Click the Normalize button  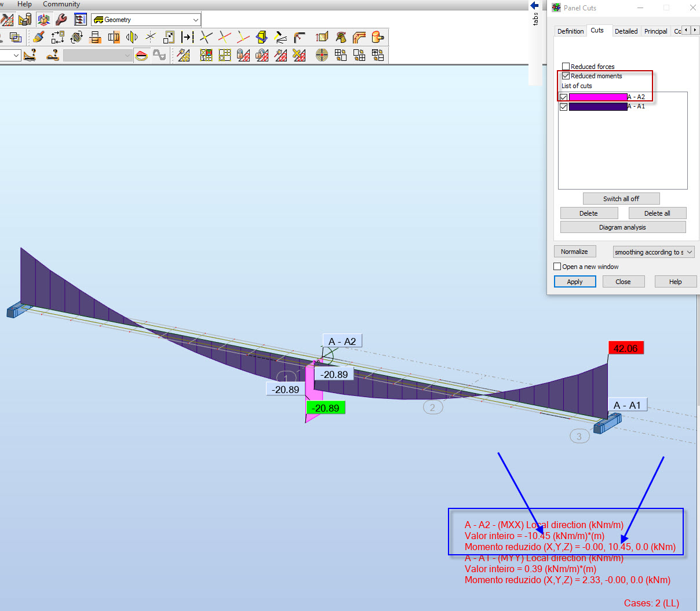pyautogui.click(x=575, y=252)
